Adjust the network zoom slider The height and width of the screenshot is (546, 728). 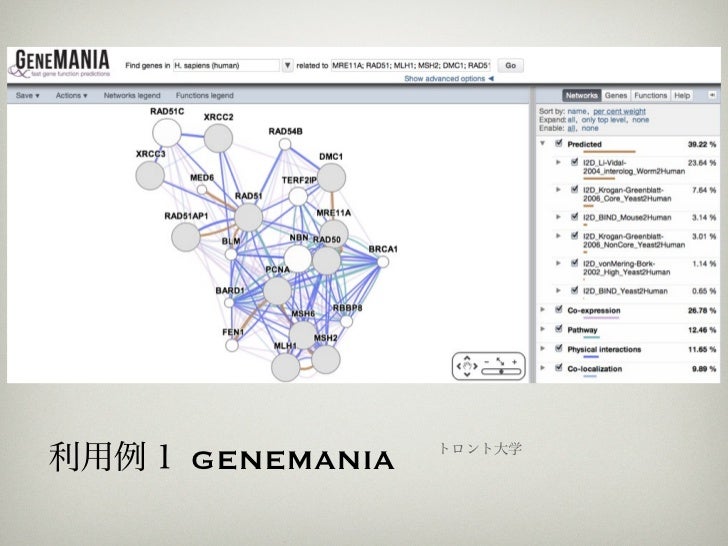[x=501, y=371]
